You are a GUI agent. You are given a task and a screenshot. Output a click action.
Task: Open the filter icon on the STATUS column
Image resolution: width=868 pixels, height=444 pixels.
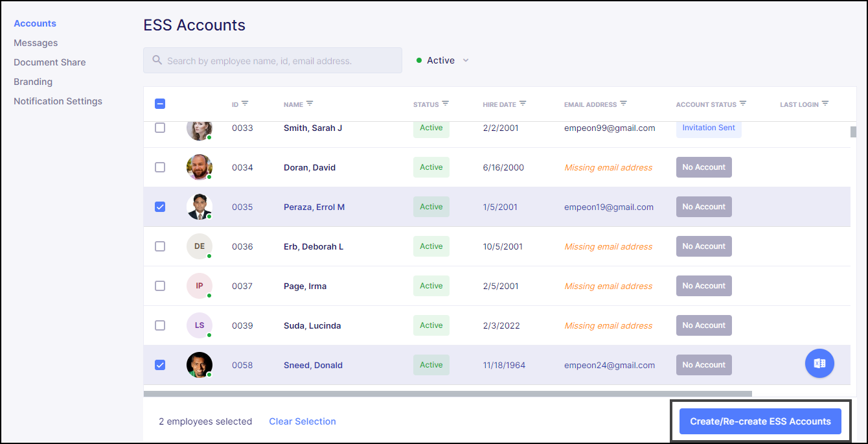coord(446,103)
